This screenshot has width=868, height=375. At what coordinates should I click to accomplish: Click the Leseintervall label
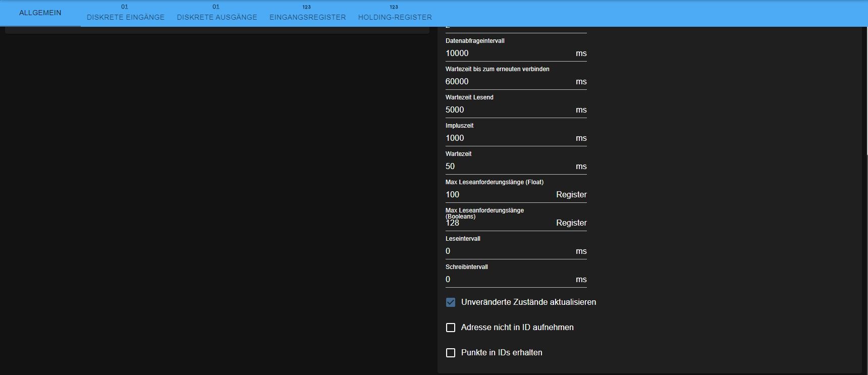[x=463, y=239]
